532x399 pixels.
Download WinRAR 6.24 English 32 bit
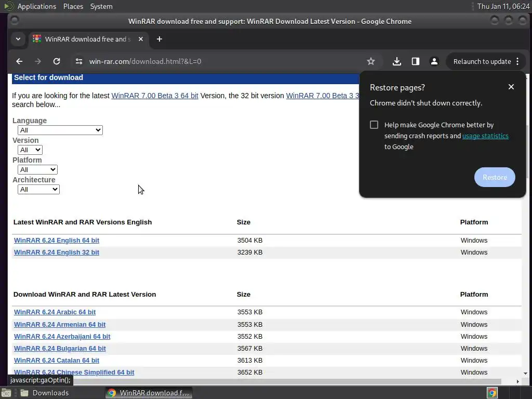[57, 252]
